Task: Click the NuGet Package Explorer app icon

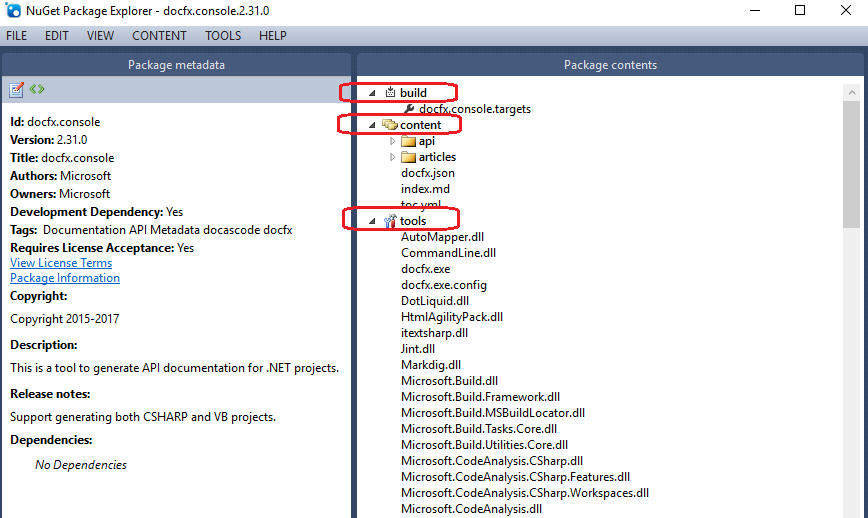Action: [x=13, y=11]
